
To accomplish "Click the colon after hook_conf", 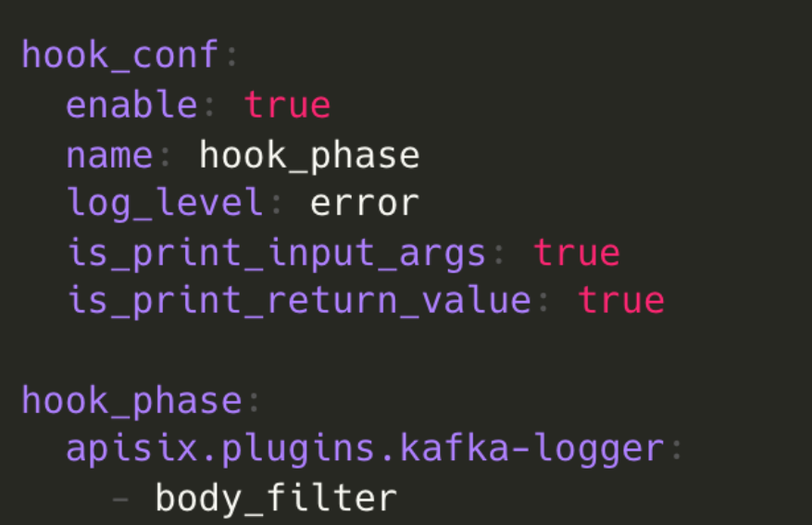I will (231, 56).
